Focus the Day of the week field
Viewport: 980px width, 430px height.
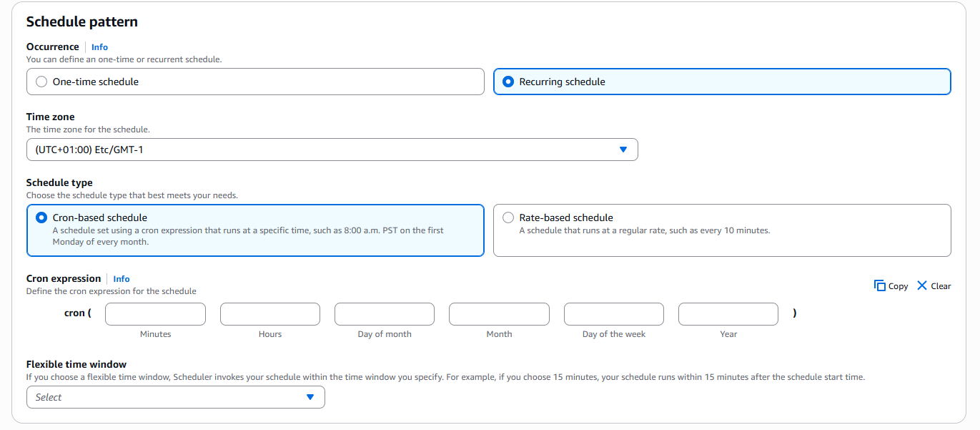tap(613, 314)
